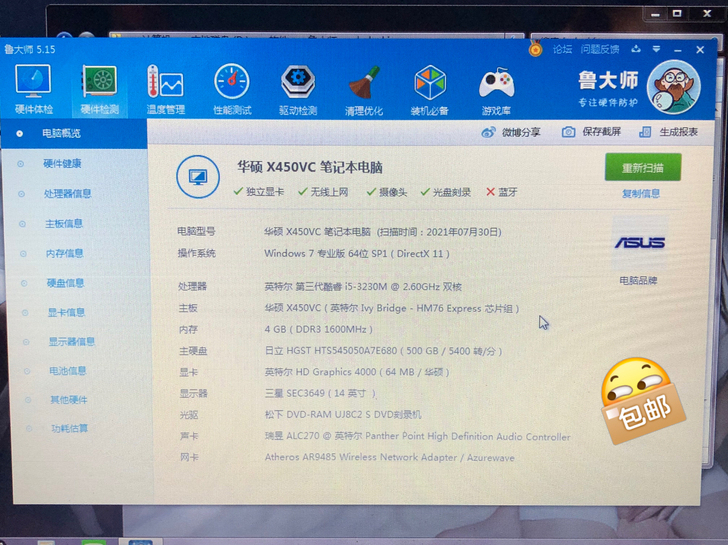
Task: Click 显卡 HD Graphics 4000 value
Action: click(357, 372)
